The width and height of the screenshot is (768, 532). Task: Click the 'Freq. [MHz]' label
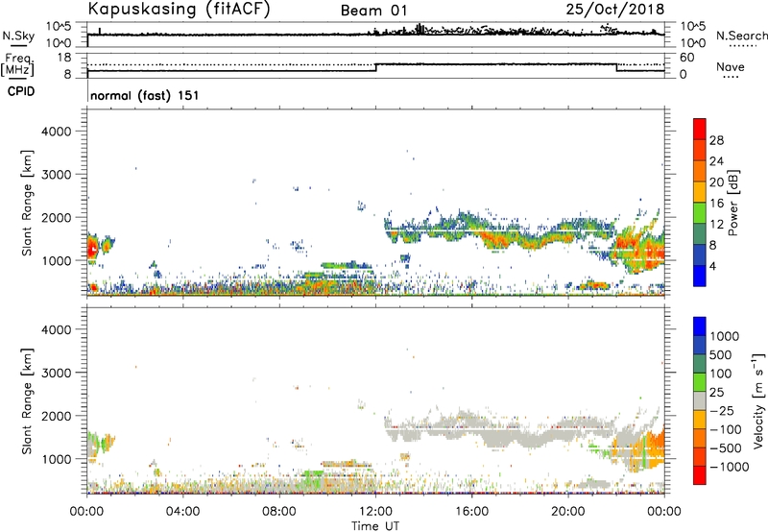[17, 65]
